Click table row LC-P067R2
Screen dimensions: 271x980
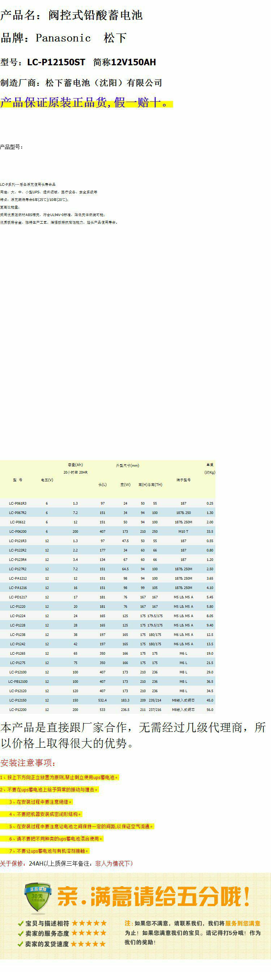point(107,513)
